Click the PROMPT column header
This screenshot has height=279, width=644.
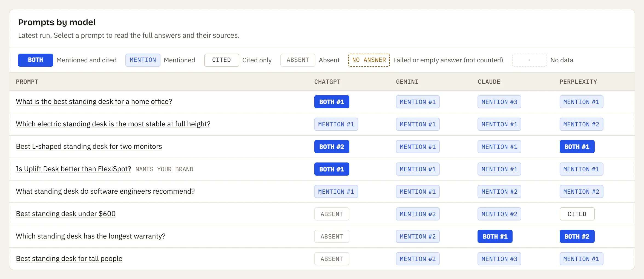tap(27, 82)
